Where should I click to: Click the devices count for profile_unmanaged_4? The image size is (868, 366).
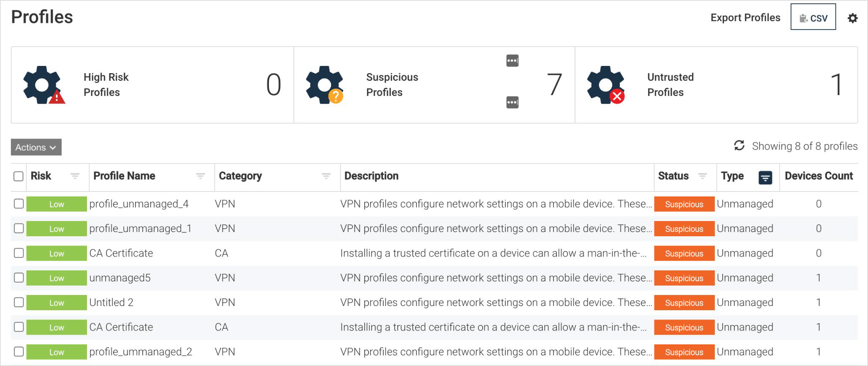point(819,204)
